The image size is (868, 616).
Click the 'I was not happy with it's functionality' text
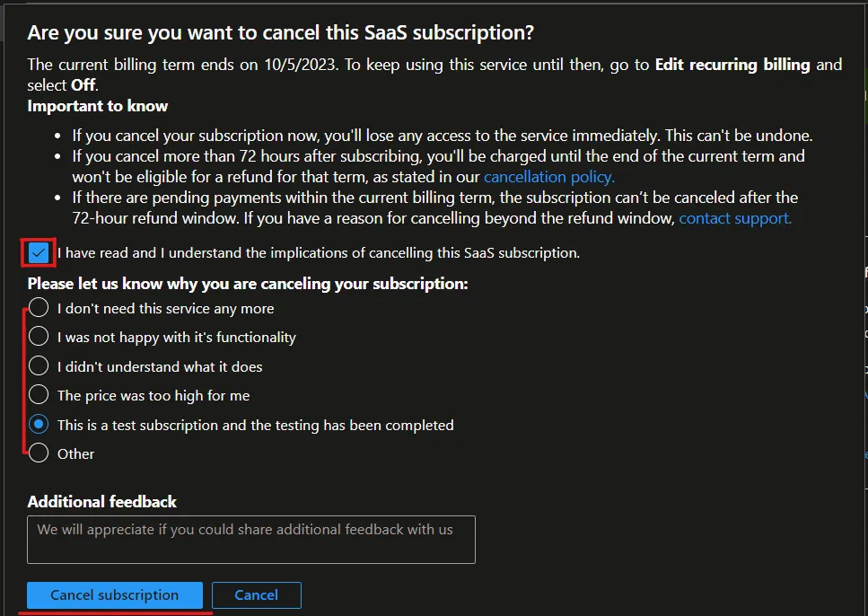(x=177, y=338)
